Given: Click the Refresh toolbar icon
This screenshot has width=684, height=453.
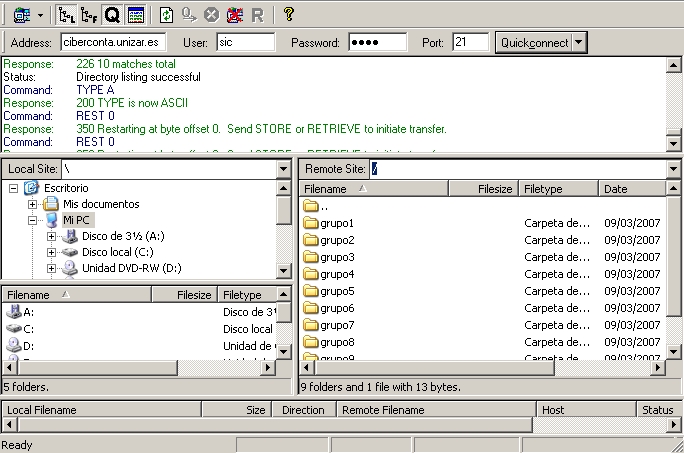Looking at the screenshot, I should (166, 14).
